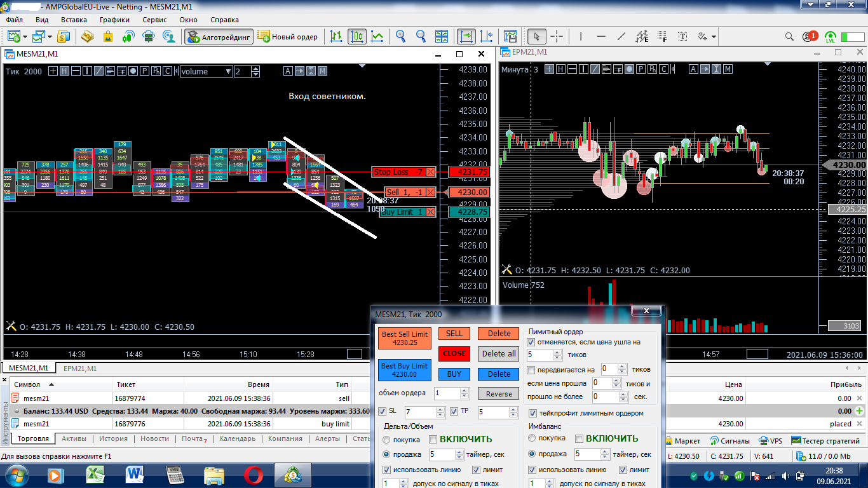Image resolution: width=868 pixels, height=488 pixels.
Task: Toggle the SL checkbox
Action: [382, 411]
